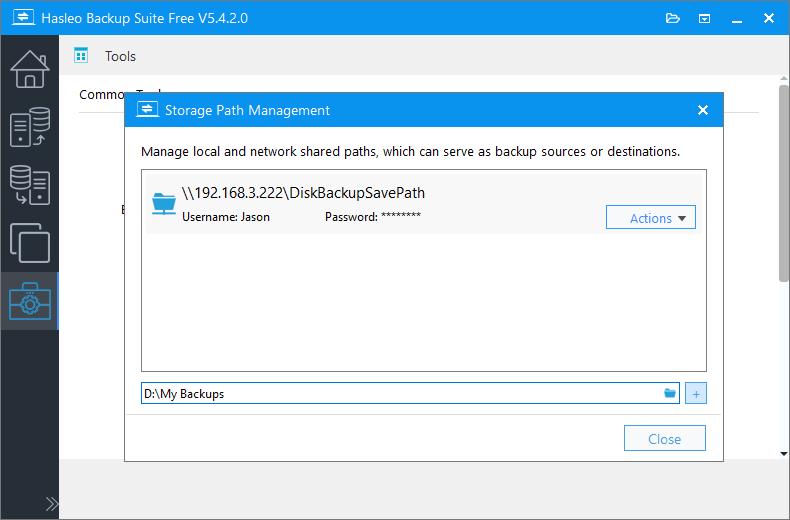Viewport: 790px width, 520px height.
Task: Click the Username: Jason text
Action: [226, 217]
